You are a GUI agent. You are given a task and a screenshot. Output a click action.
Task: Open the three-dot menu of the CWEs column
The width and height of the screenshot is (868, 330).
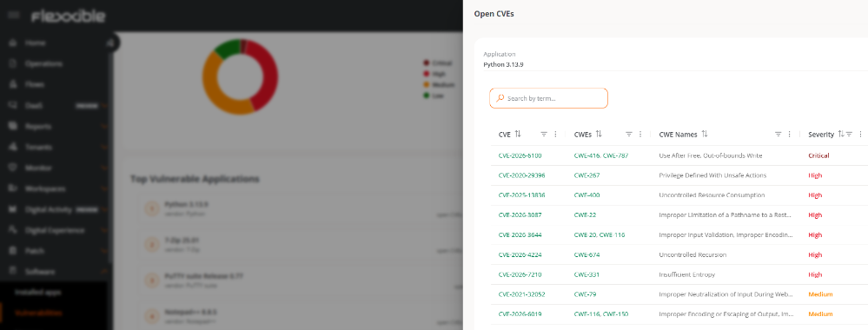(x=640, y=134)
